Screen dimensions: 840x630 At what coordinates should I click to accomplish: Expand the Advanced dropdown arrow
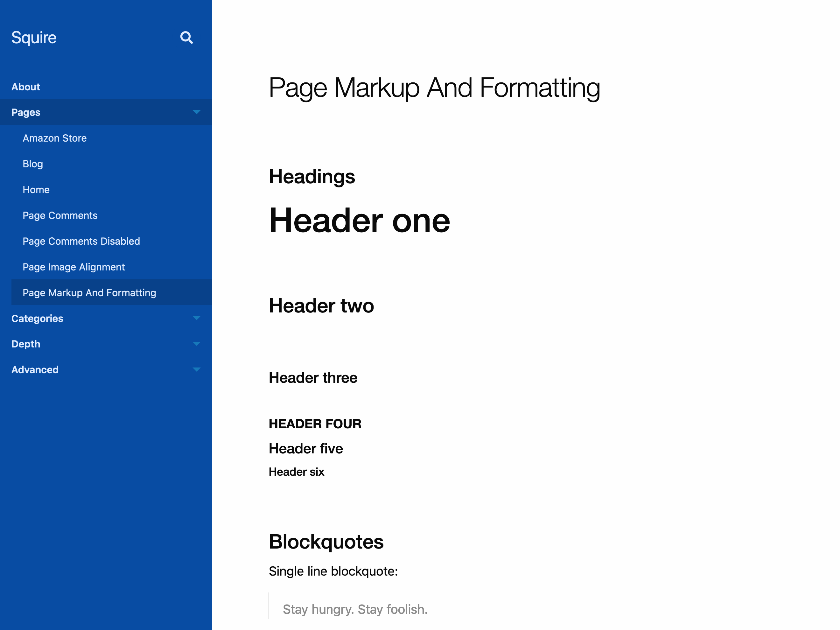196,369
